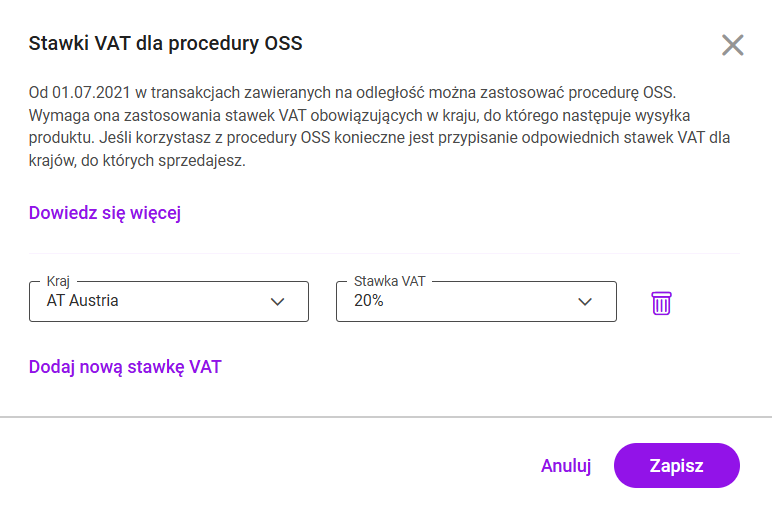Viewport: 772px width, 512px height.
Task: Click the description's last line starting with krajów
Action: [x=136, y=160]
